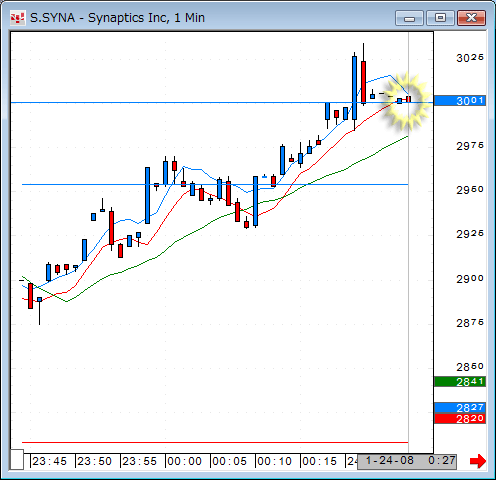Click the yellow starburst highlight marker

pos(405,101)
